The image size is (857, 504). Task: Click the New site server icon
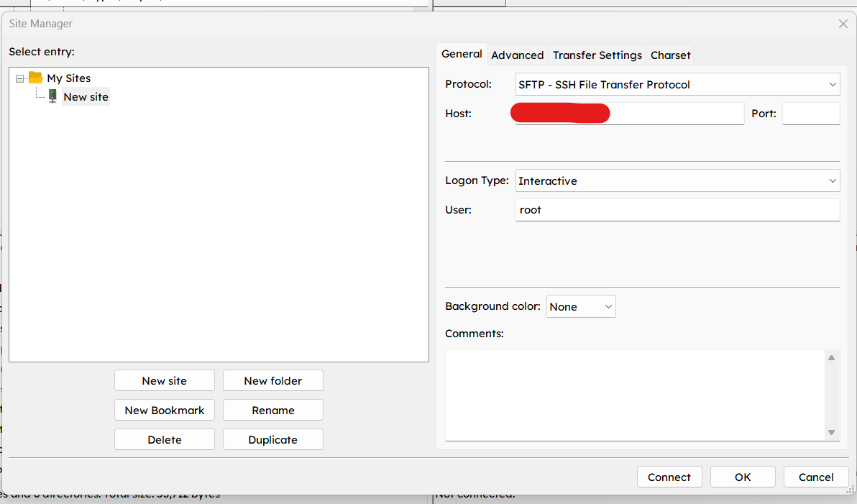coord(52,96)
